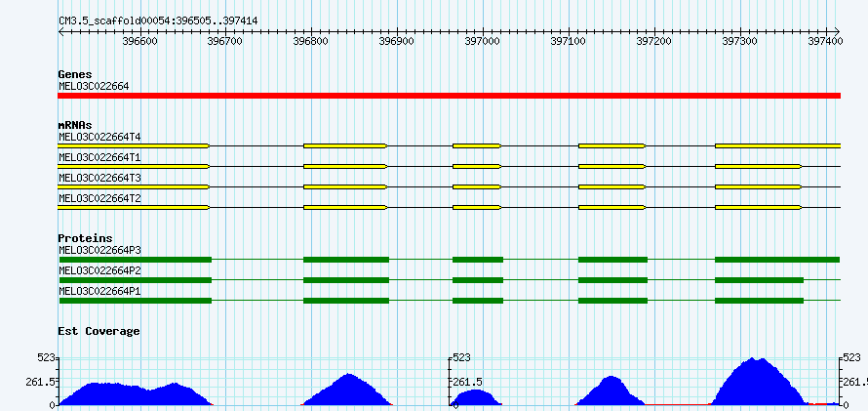
Task: Click the mRNAs track title
Action: pyautogui.click(x=75, y=125)
